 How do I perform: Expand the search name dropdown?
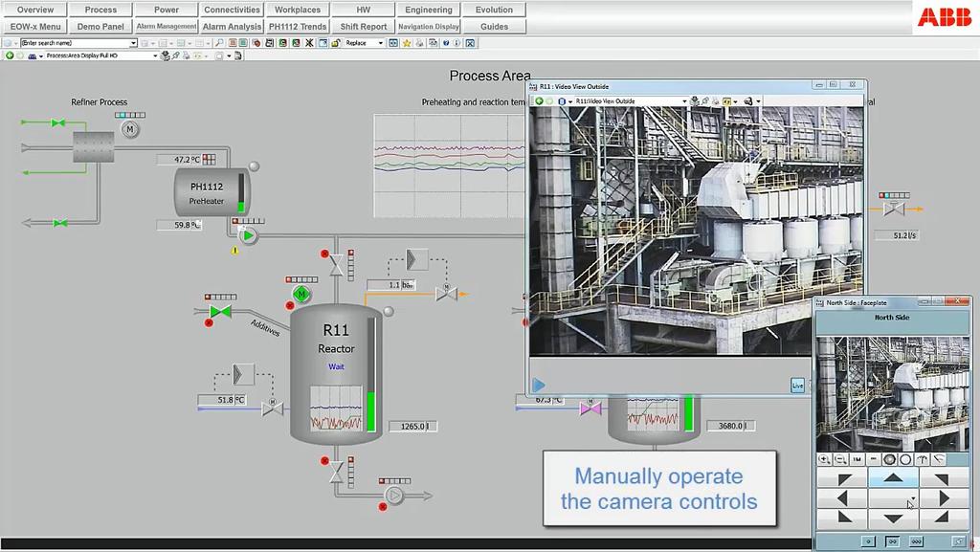[133, 43]
